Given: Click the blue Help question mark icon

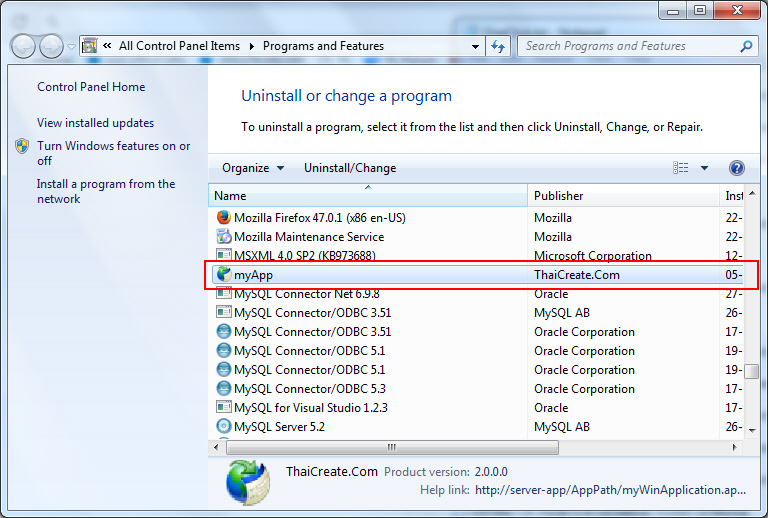Looking at the screenshot, I should pos(737,168).
